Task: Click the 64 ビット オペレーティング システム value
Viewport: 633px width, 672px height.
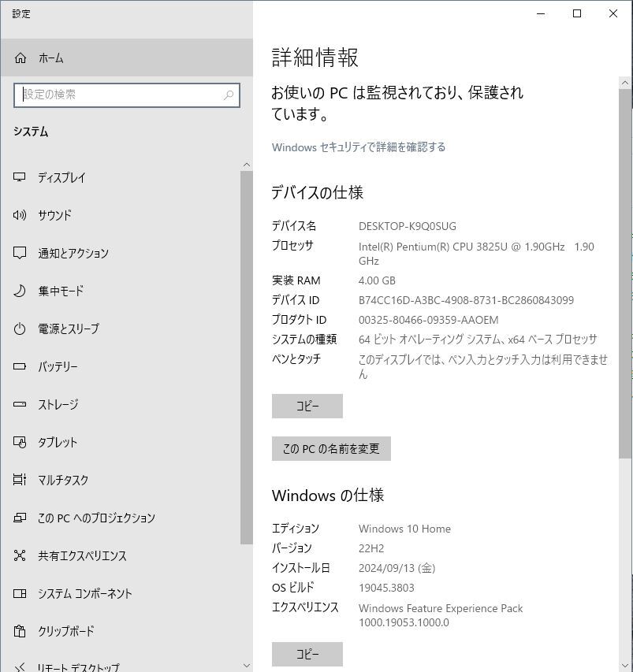Action: (478, 340)
